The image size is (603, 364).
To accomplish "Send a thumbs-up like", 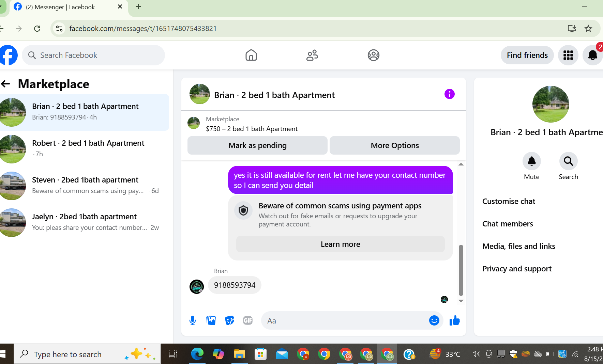I will [455, 320].
